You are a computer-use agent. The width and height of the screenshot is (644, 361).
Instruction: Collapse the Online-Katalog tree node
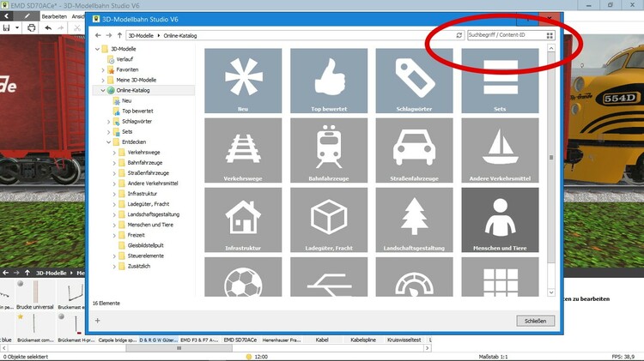coord(103,90)
